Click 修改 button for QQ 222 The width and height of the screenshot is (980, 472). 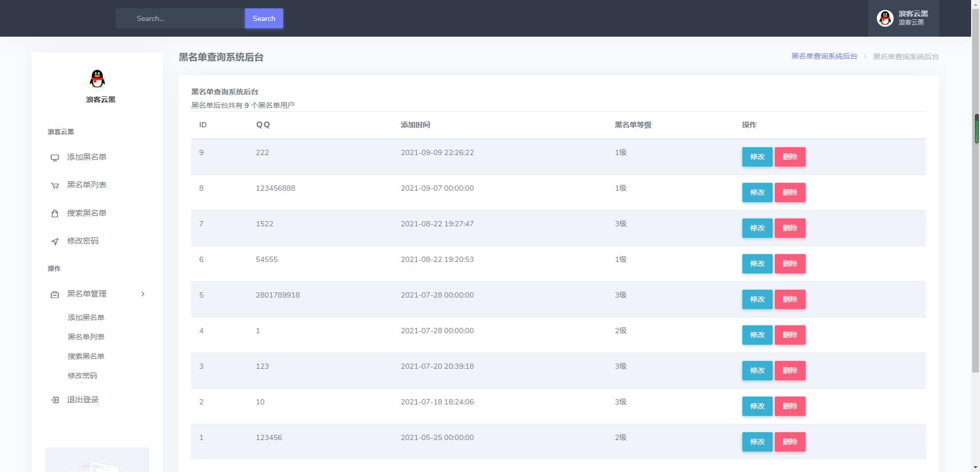click(x=757, y=157)
